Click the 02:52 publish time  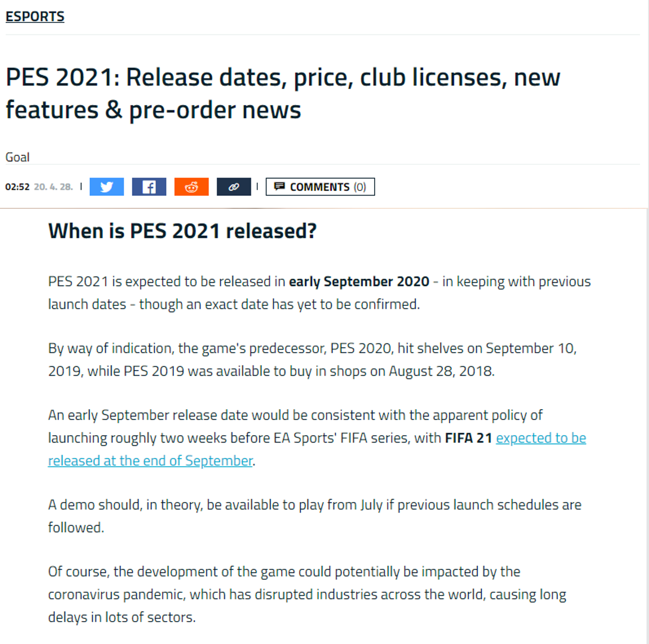17,187
